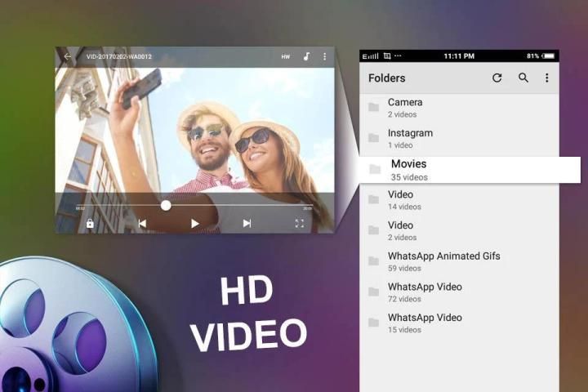This screenshot has height=392, width=588.
Task: Open video player three-dot overflow menu
Action: 324,57
